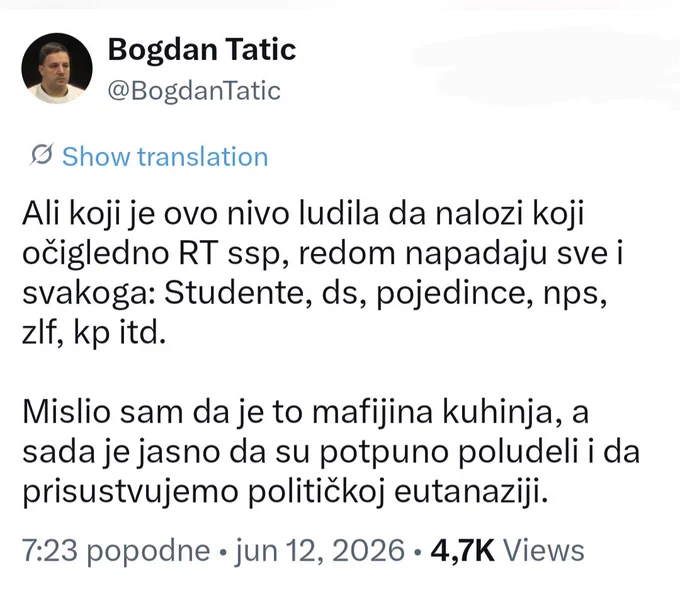Viewport: 680px width, 589px height.
Task: Open the Bogdan Tatic display name
Action: [x=202, y=49]
